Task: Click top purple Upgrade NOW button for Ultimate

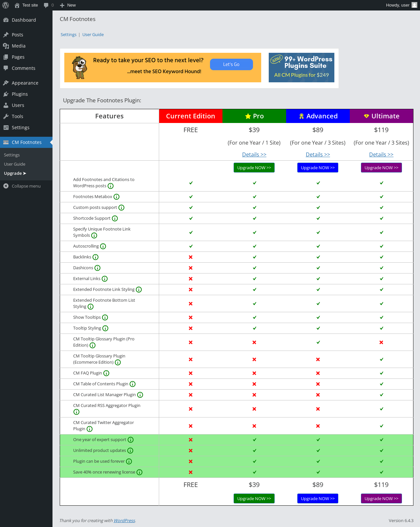Action: 381,168
